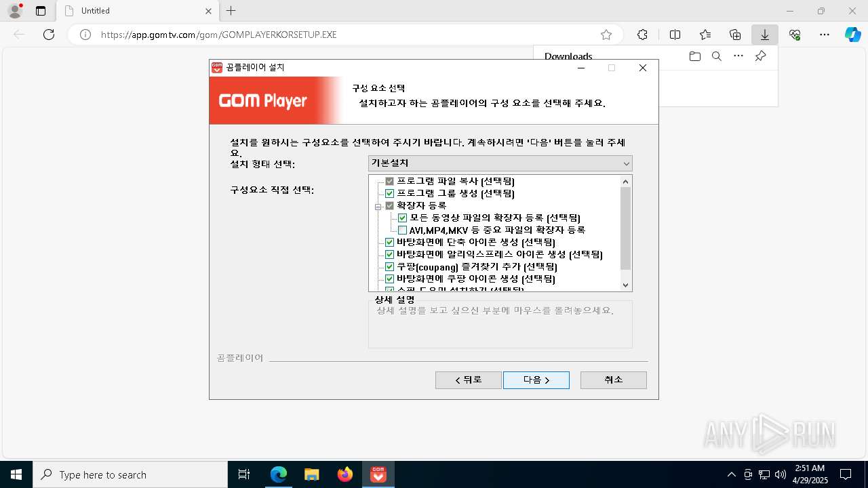Open File Explorer from the taskbar
The width and height of the screenshot is (868, 488).
tap(311, 474)
